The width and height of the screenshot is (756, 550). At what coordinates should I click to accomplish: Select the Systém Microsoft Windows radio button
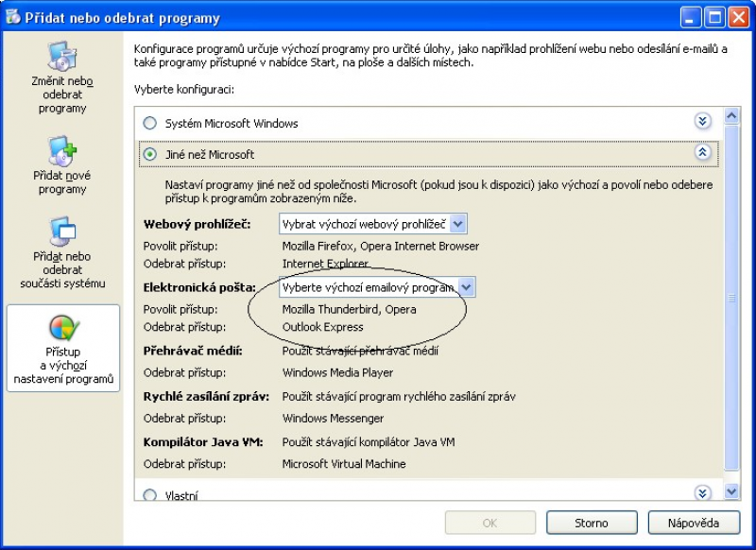(149, 123)
